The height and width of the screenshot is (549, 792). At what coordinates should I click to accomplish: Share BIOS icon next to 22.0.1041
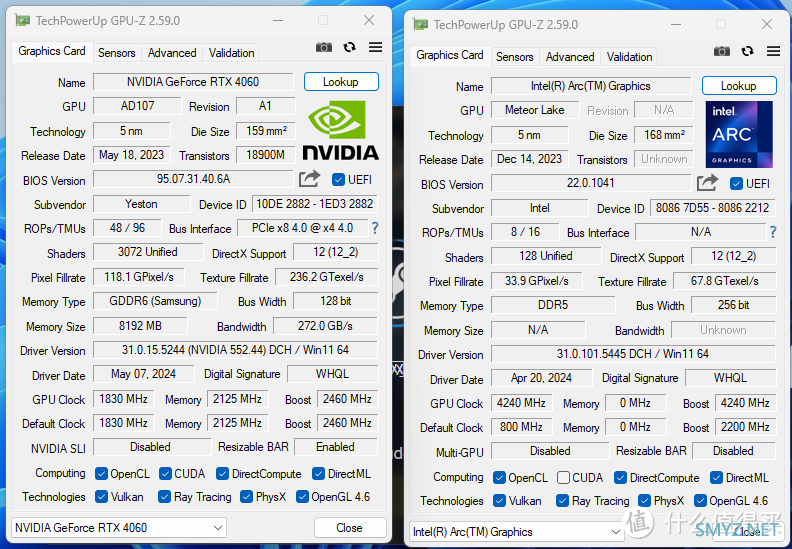click(x=707, y=183)
